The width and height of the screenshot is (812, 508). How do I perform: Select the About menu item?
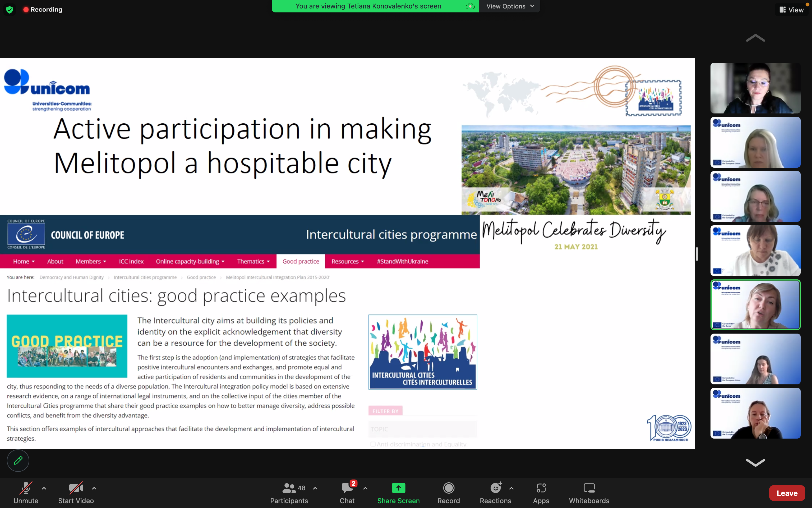point(55,261)
